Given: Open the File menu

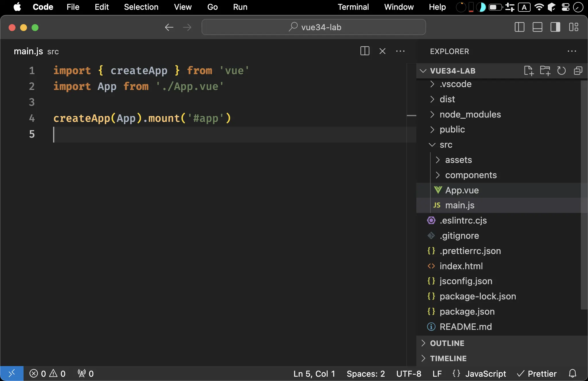Looking at the screenshot, I should click(73, 7).
